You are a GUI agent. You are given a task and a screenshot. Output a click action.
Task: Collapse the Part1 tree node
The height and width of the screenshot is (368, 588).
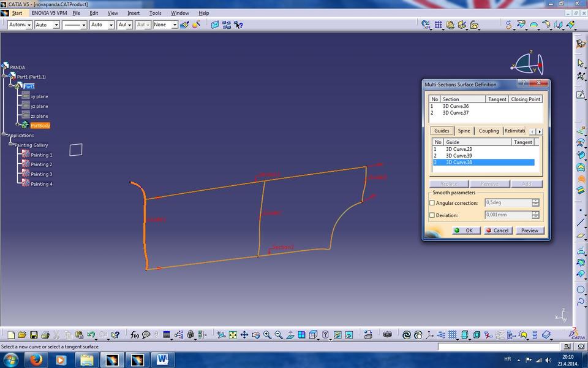[x=10, y=85]
